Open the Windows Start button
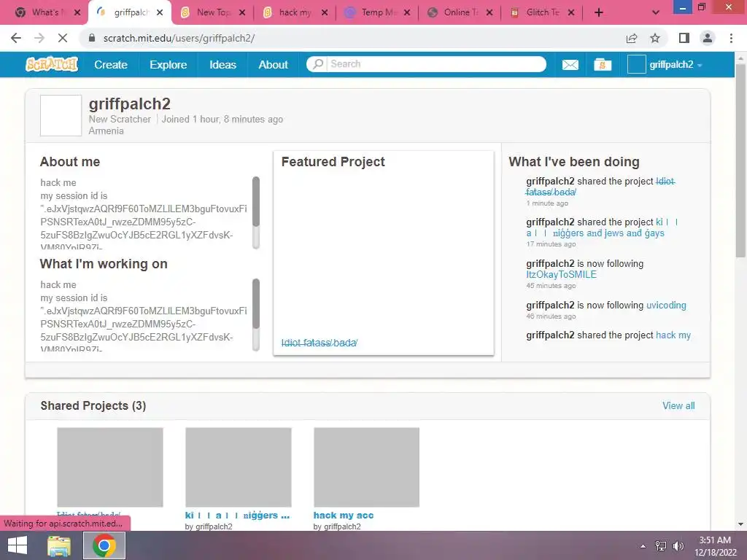 (x=18, y=545)
